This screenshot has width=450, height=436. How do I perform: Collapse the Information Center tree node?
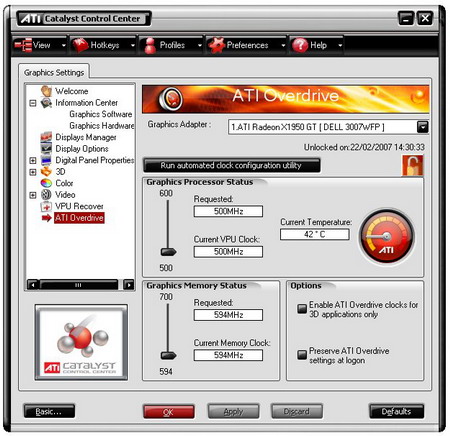point(33,103)
